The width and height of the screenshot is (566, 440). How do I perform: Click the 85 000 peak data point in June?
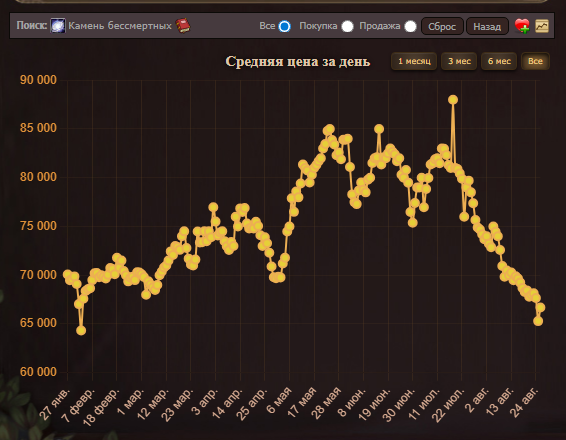(379, 129)
